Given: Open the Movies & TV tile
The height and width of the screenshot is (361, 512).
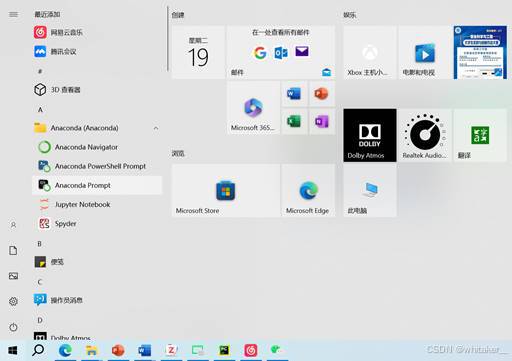Looking at the screenshot, I should point(425,52).
